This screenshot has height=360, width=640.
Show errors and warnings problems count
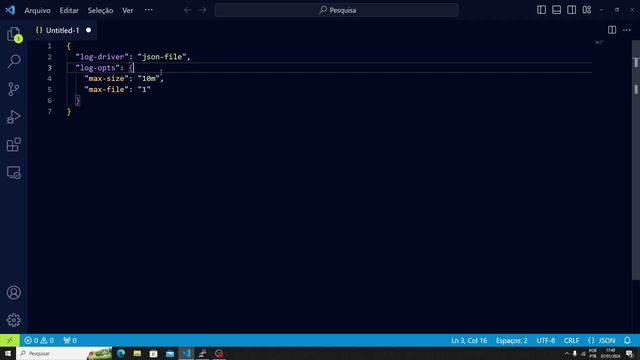point(39,340)
